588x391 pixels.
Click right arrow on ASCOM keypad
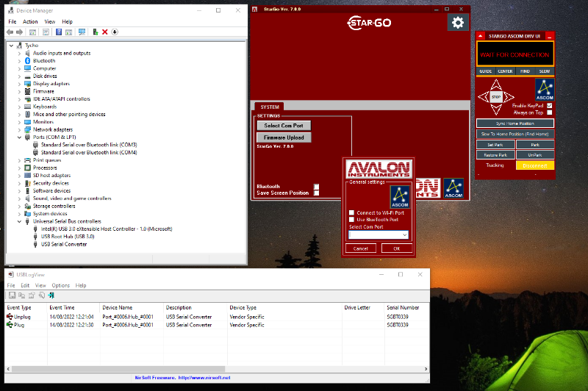click(509, 97)
